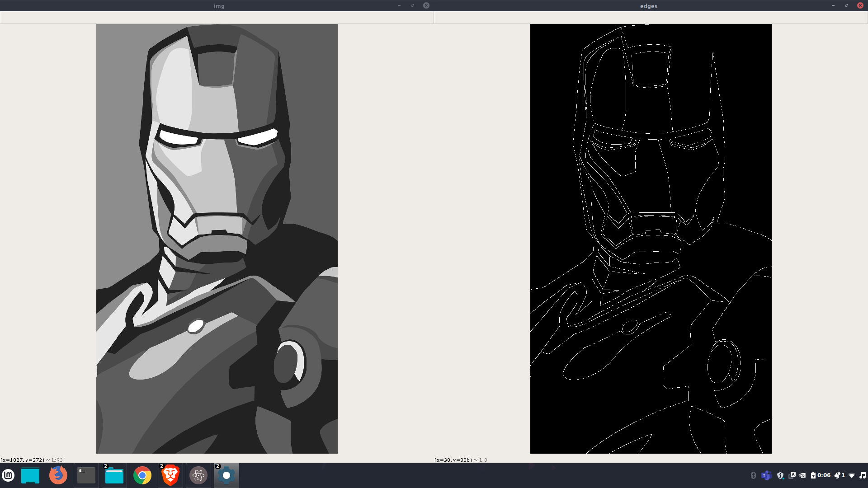Click inside the edges image canvas
This screenshot has width=868, height=488.
point(651,239)
